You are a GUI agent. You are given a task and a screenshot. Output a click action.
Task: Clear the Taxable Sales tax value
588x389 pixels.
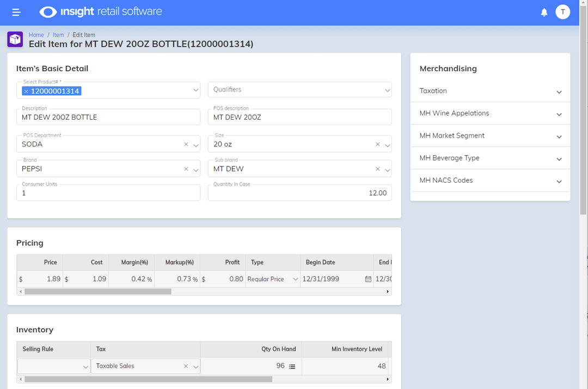pos(186,366)
